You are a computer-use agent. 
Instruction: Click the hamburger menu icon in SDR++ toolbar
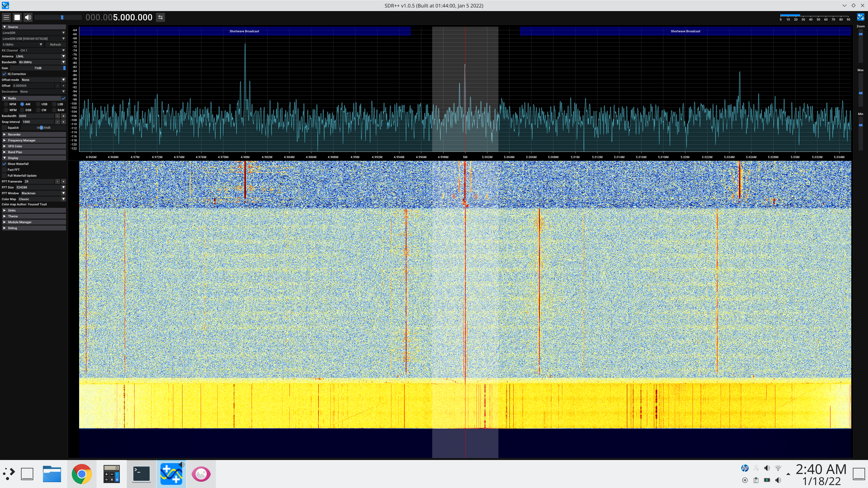pos(6,17)
